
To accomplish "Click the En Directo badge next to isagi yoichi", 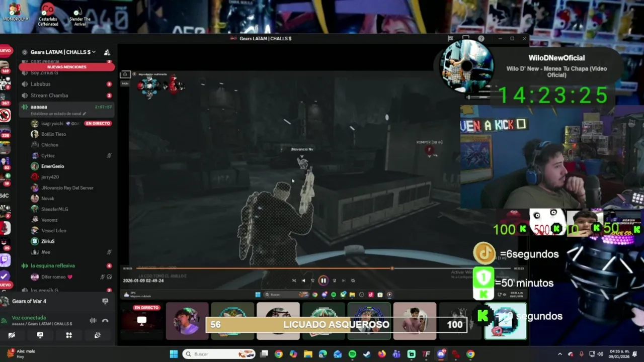I will pyautogui.click(x=98, y=123).
